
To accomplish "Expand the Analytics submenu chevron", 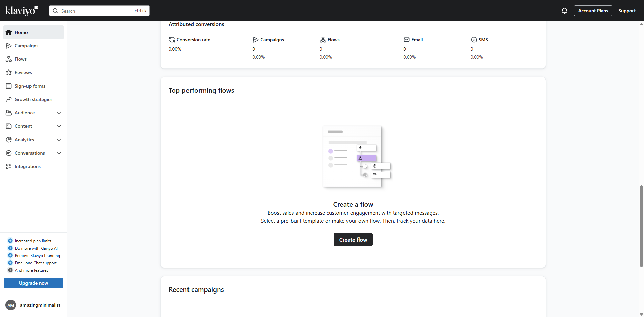I will [x=59, y=140].
